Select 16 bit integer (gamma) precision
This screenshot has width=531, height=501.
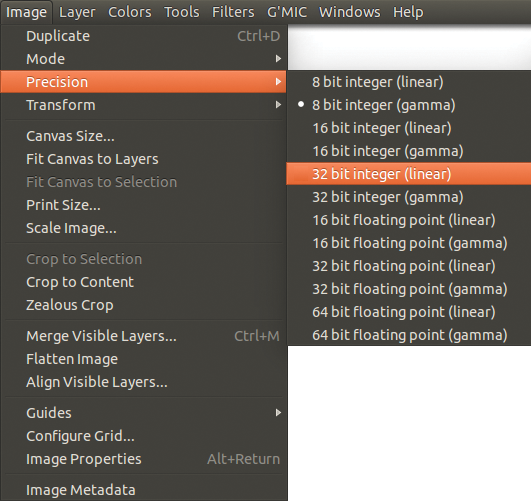[409, 151]
